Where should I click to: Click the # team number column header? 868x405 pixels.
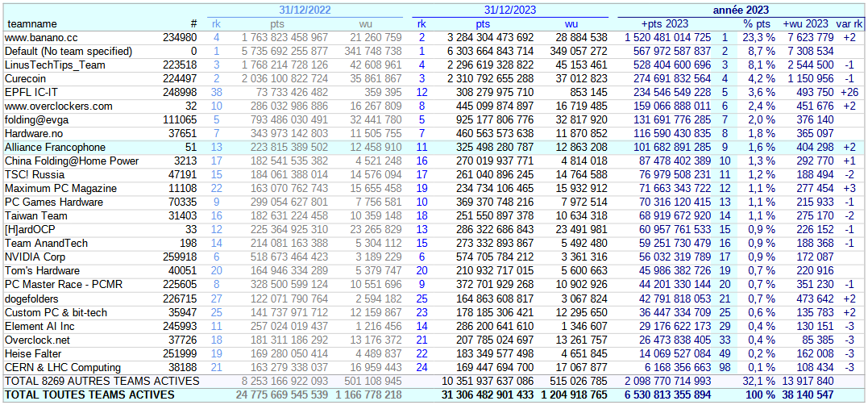[193, 24]
